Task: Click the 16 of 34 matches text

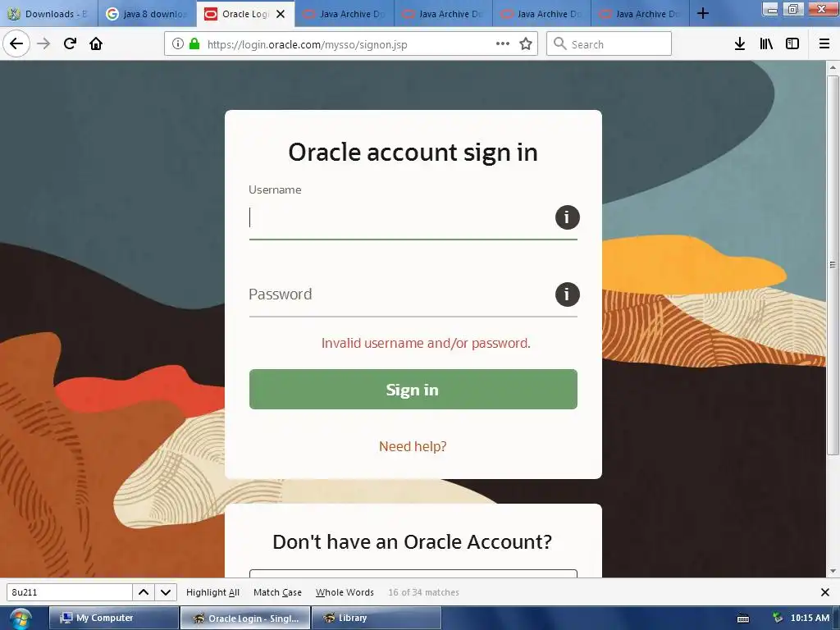Action: click(423, 592)
